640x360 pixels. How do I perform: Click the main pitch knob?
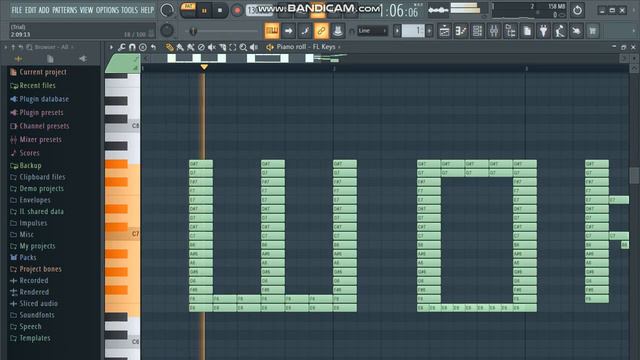pos(167,30)
